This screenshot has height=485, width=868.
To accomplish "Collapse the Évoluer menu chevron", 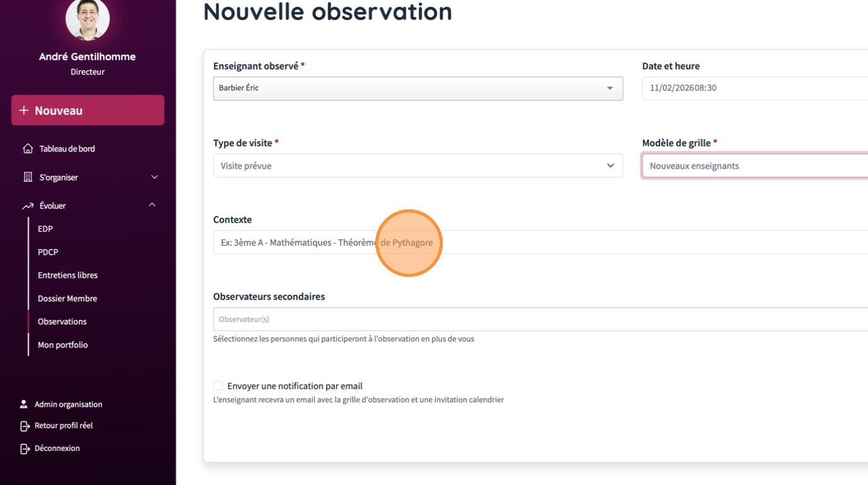I will pyautogui.click(x=152, y=205).
